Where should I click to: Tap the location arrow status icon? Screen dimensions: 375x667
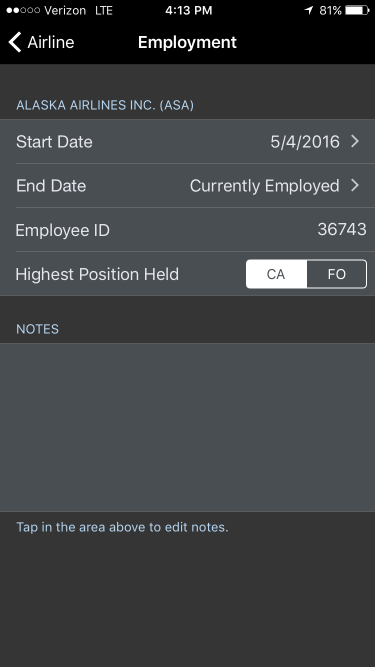pyautogui.click(x=309, y=11)
